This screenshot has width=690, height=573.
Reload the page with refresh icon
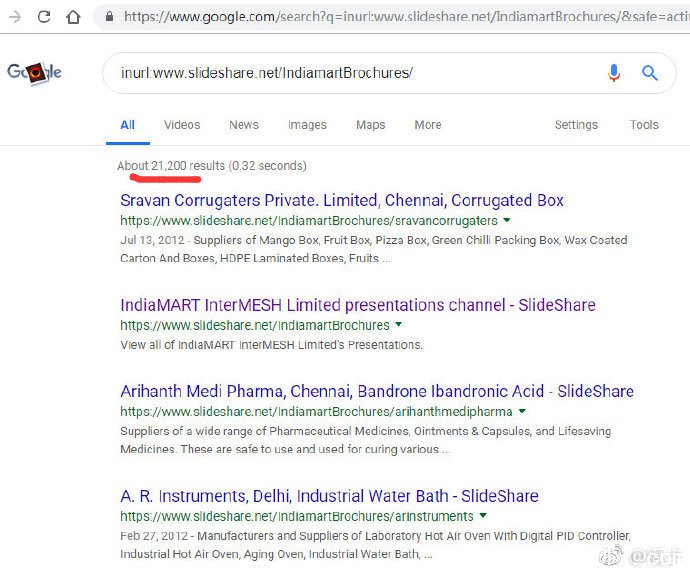pos(44,17)
